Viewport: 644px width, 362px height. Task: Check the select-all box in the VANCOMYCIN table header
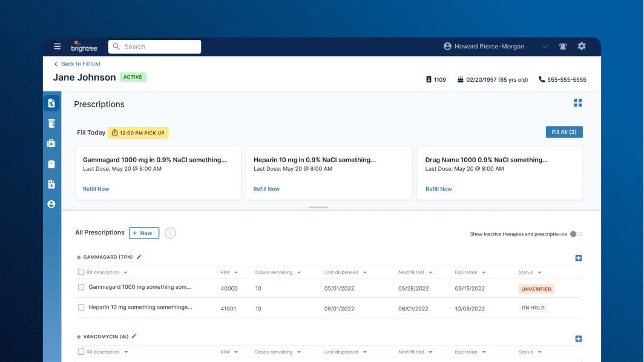81,352
